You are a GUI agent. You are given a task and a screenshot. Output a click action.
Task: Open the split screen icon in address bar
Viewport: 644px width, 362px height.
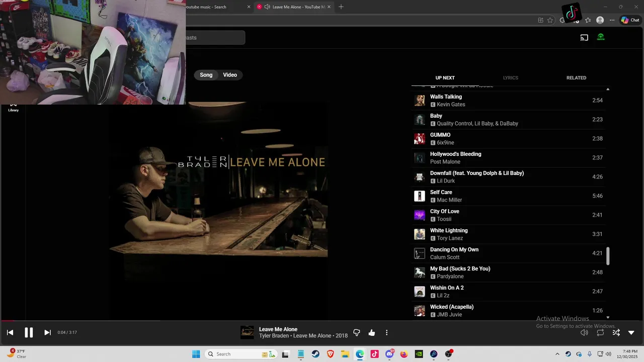click(540, 20)
